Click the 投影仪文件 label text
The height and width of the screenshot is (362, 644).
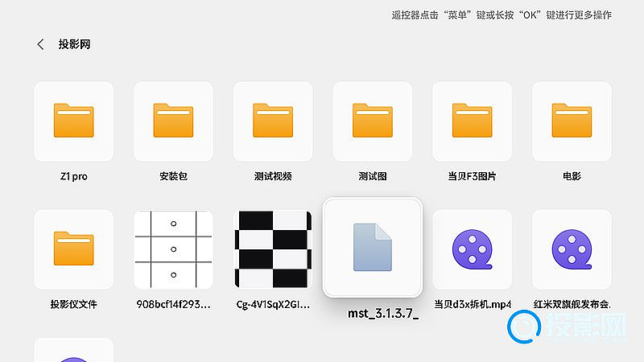[x=74, y=304]
